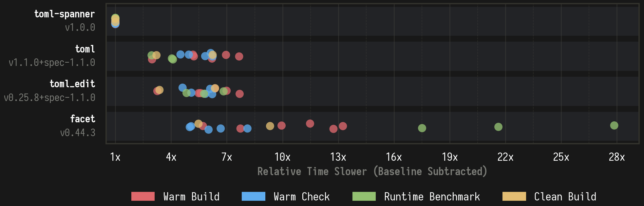Click facet's yellow dot between 7x and 10x
This screenshot has width=644, height=206.
pos(270,126)
